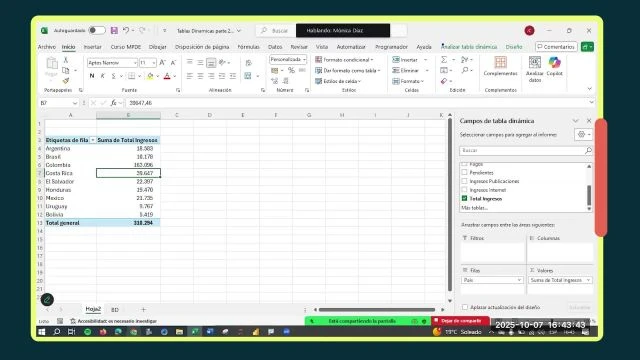Check the Ingresos Internet field checkbox

[464, 189]
